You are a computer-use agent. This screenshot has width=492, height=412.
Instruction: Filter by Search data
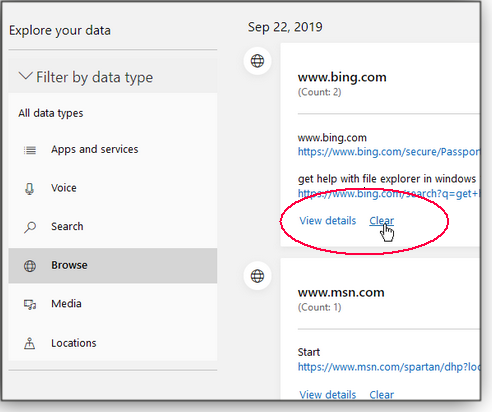pos(113,227)
